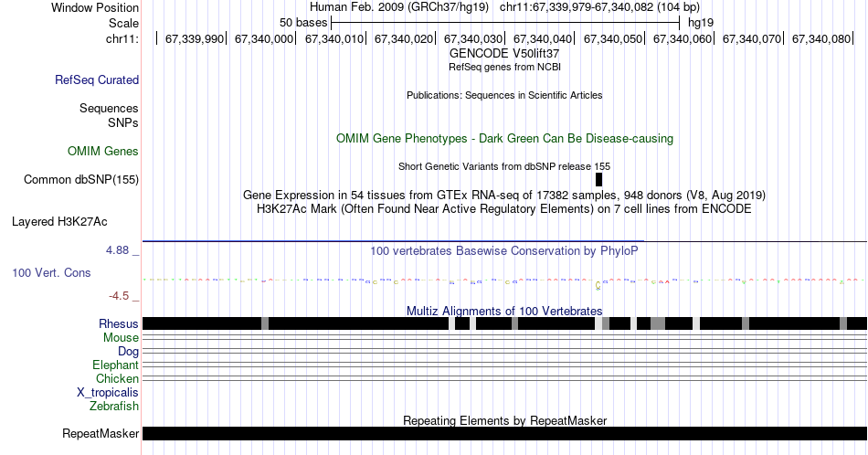Click the GENCODE V50lift37 track title

pos(504,54)
